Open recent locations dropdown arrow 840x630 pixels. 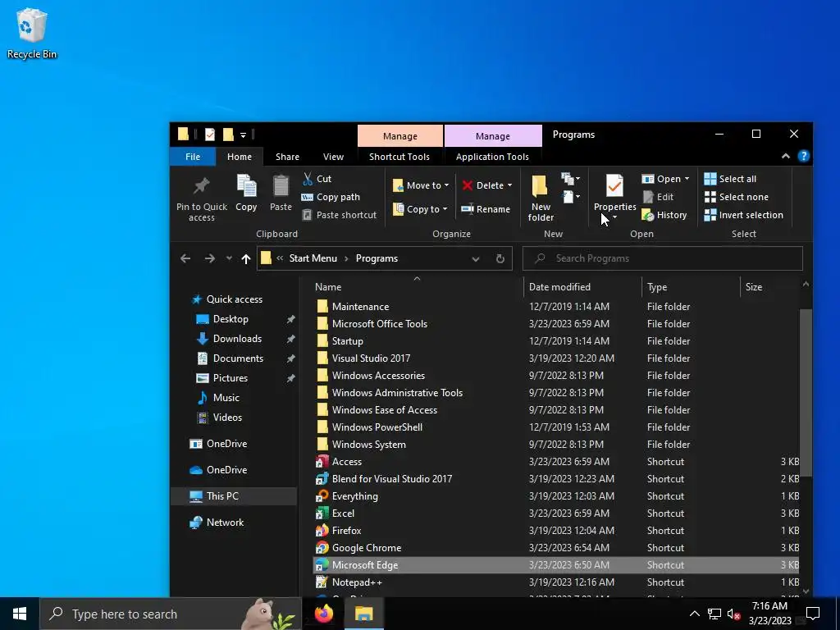pyautogui.click(x=229, y=258)
